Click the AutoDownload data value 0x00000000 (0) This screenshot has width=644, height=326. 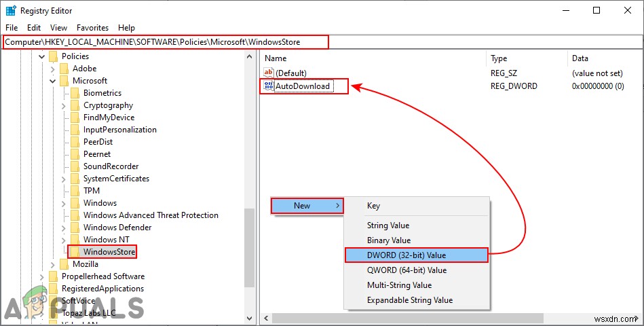598,86
